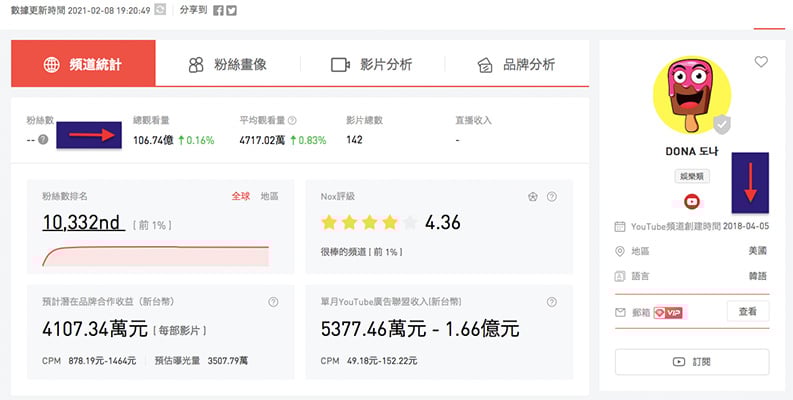Share the page via Facebook icon
The width and height of the screenshot is (793, 400).
pyautogui.click(x=218, y=10)
